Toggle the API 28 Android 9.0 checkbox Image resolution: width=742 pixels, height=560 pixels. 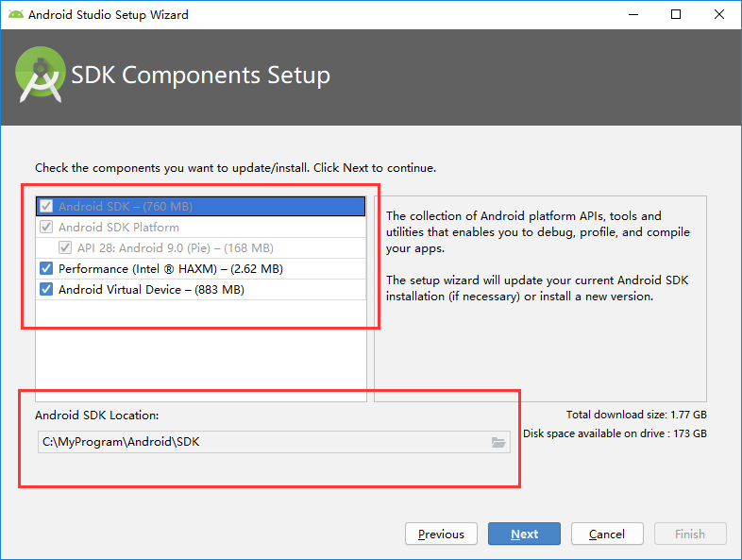[65, 248]
